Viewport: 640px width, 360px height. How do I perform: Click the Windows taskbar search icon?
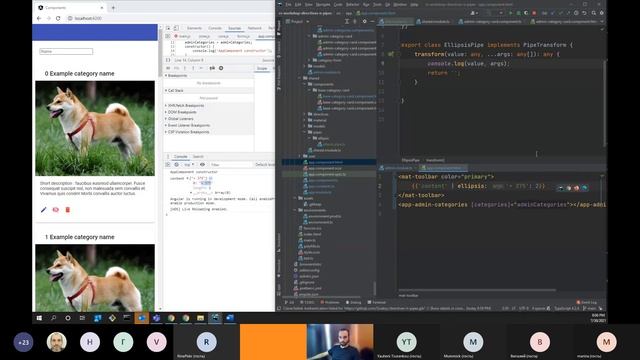tap(53, 318)
